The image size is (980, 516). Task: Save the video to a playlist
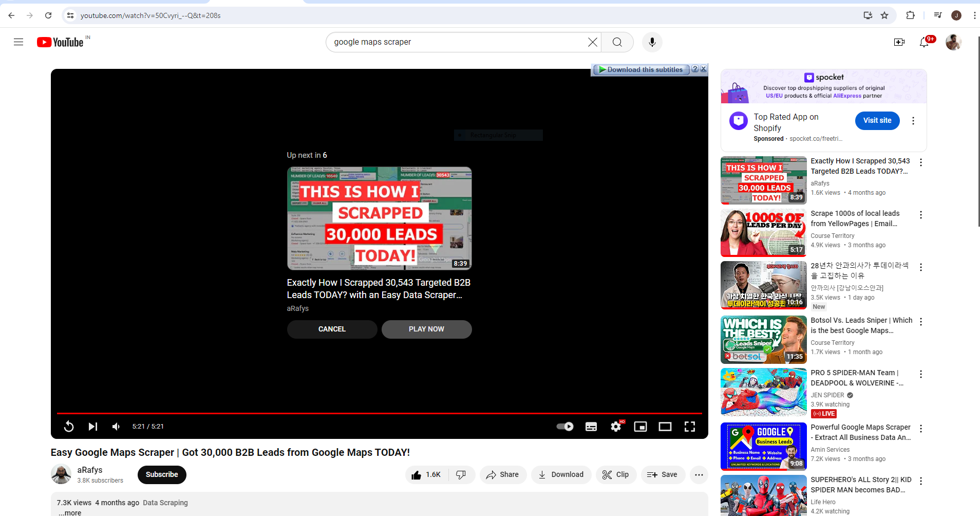click(x=663, y=475)
